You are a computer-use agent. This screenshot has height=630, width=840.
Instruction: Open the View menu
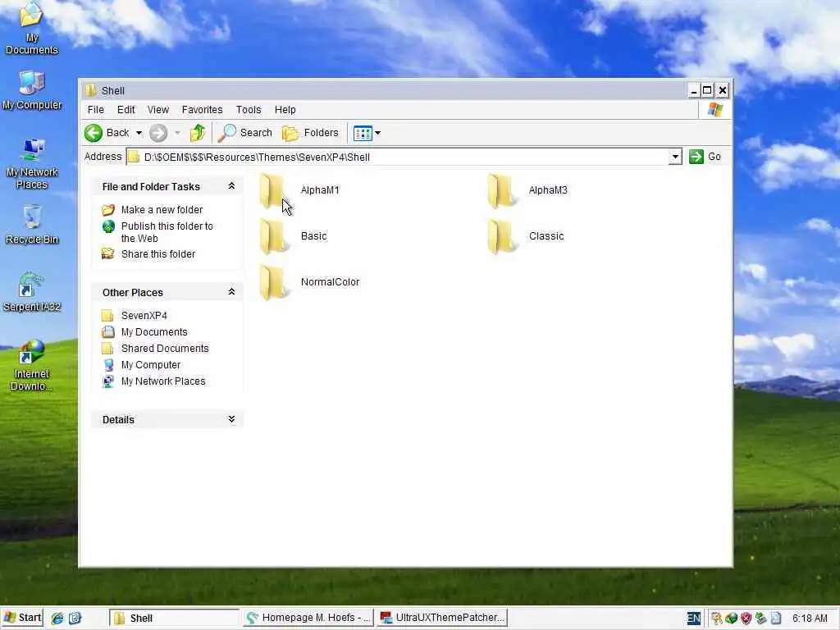158,110
